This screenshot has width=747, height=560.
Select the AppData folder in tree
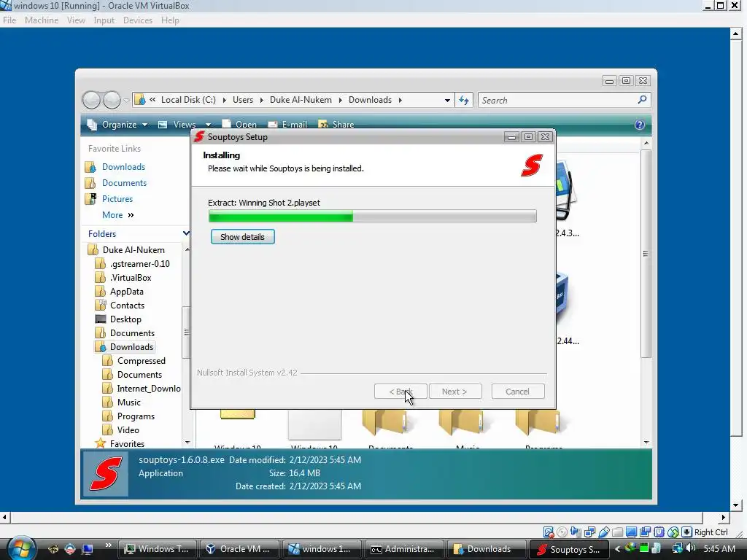(127, 292)
